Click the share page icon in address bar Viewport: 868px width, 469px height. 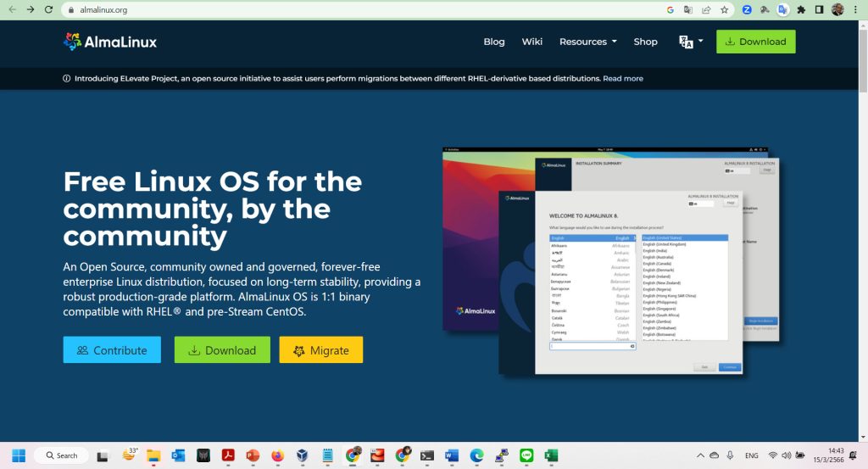tap(706, 10)
